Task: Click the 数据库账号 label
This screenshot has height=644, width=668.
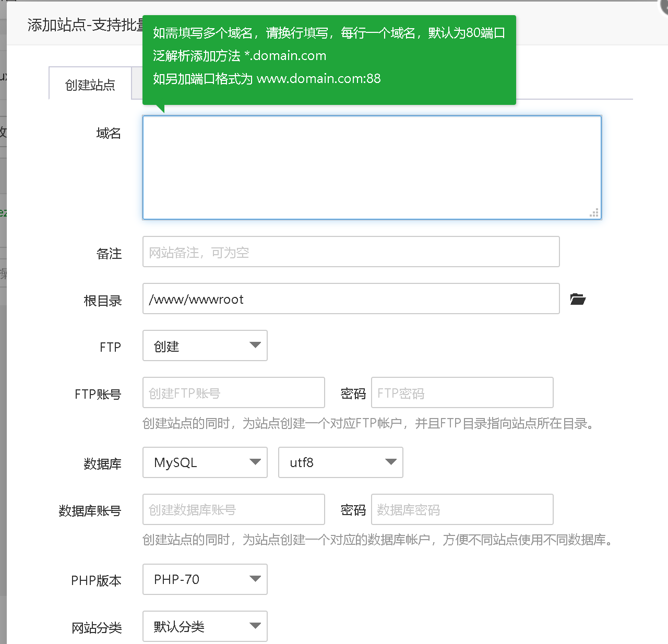Action: (x=90, y=510)
